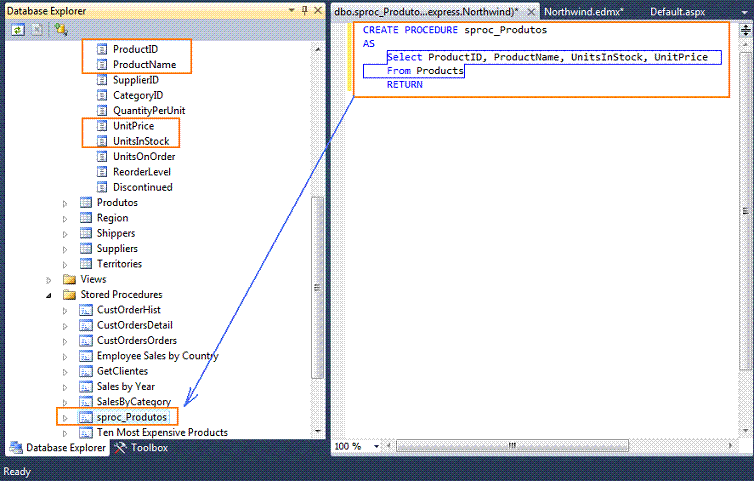Click the Territories table icon
This screenshot has width=754, height=481.
pyautogui.click(x=86, y=264)
